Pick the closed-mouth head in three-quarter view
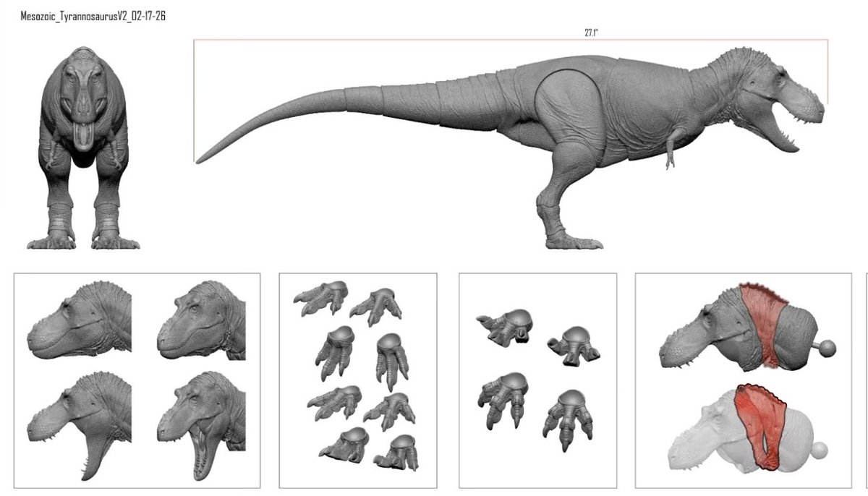The width and height of the screenshot is (868, 496). [x=202, y=320]
